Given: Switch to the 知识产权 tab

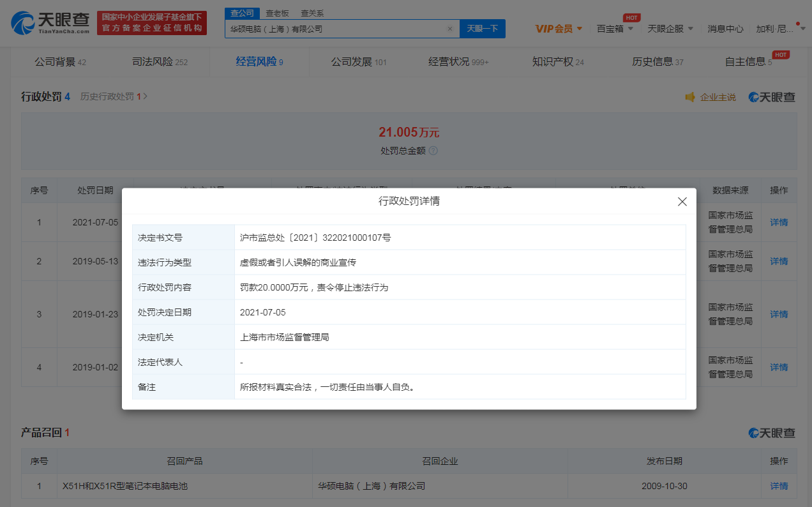Looking at the screenshot, I should pyautogui.click(x=558, y=62).
